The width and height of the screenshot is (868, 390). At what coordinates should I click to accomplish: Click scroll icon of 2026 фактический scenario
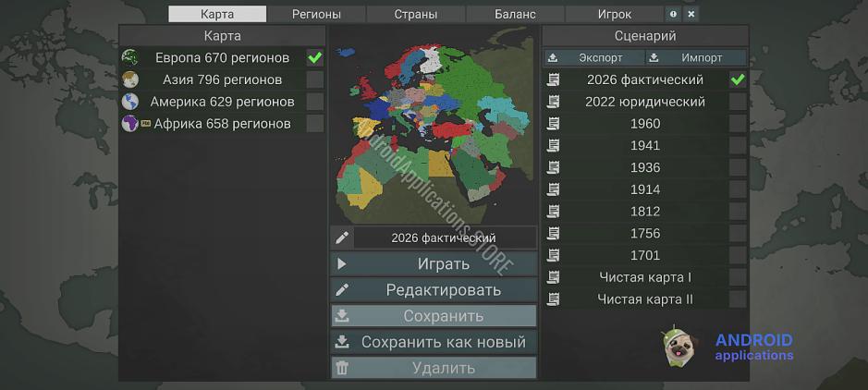pos(553,79)
